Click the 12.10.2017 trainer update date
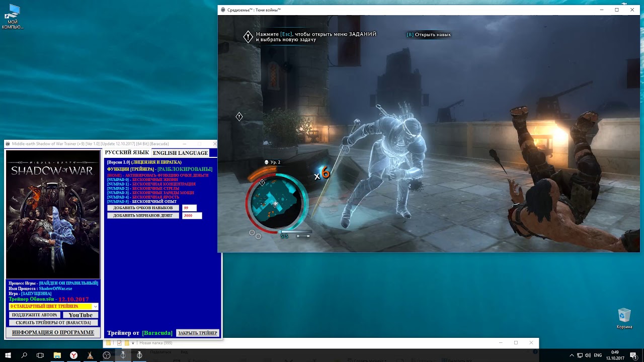This screenshot has height=362, width=644. point(73,299)
